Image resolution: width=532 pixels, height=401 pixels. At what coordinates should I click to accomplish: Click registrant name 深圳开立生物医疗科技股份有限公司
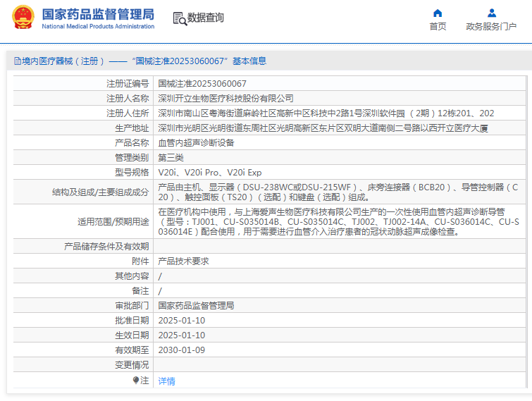click(x=225, y=99)
